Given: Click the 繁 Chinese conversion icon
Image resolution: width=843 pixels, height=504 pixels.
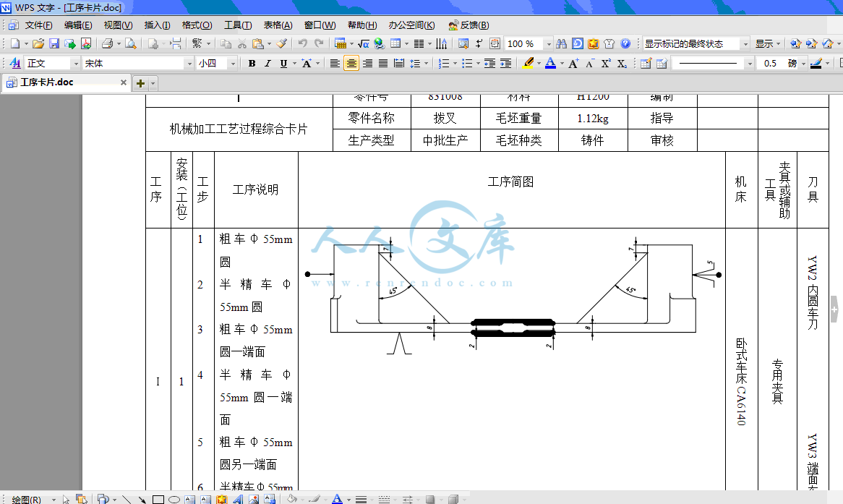Looking at the screenshot, I should click(197, 43).
